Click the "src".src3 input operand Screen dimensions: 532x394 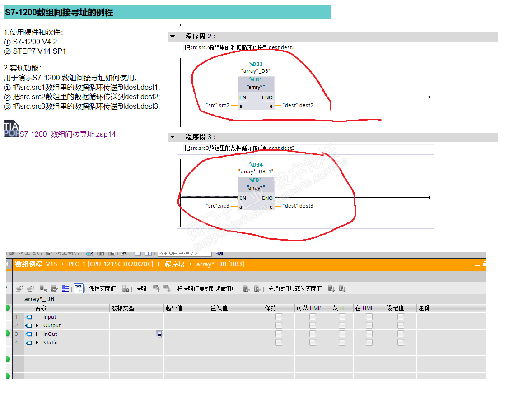[x=218, y=206]
